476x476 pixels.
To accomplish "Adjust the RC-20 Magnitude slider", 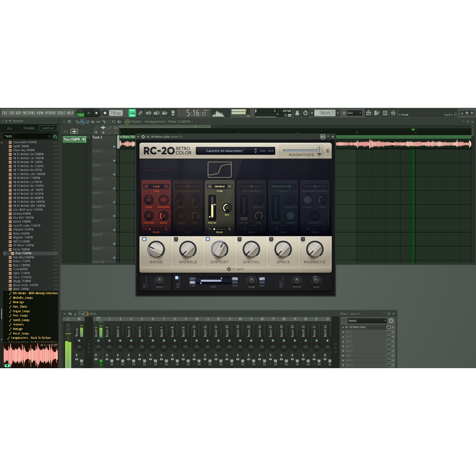I will (302, 150).
